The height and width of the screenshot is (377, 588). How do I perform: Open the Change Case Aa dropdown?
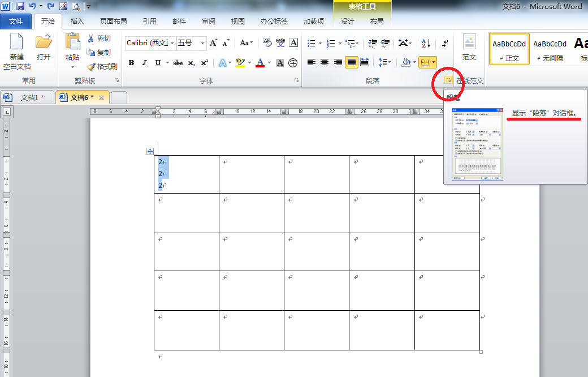tap(247, 43)
